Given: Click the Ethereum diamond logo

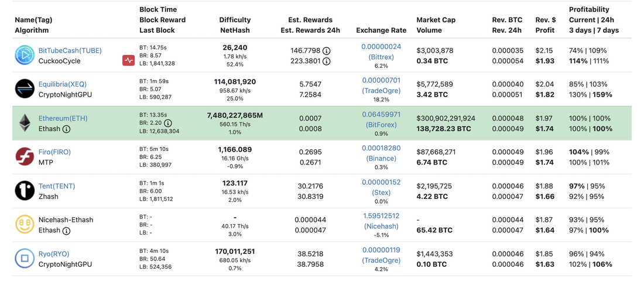Looking at the screenshot, I should click(25, 123).
